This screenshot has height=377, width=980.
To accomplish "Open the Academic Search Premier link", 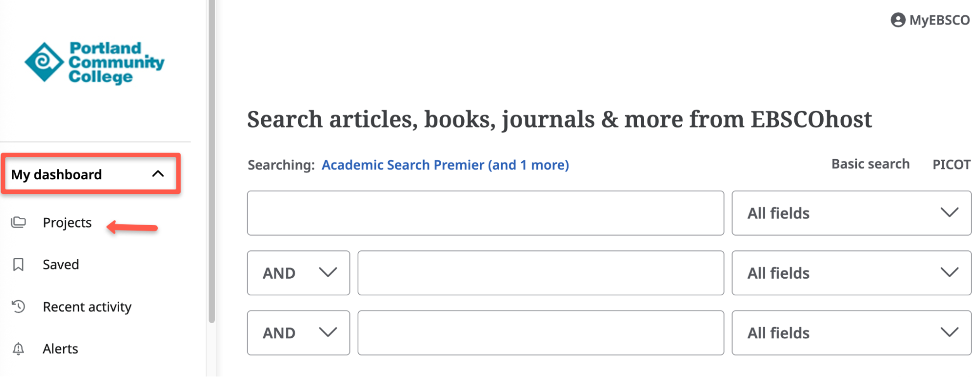I will pyautogui.click(x=445, y=165).
